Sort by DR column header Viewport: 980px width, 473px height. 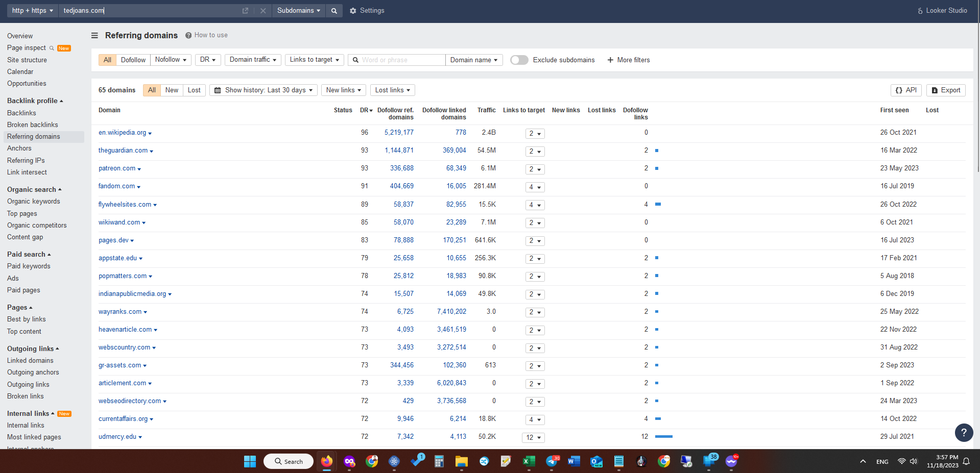pos(366,110)
